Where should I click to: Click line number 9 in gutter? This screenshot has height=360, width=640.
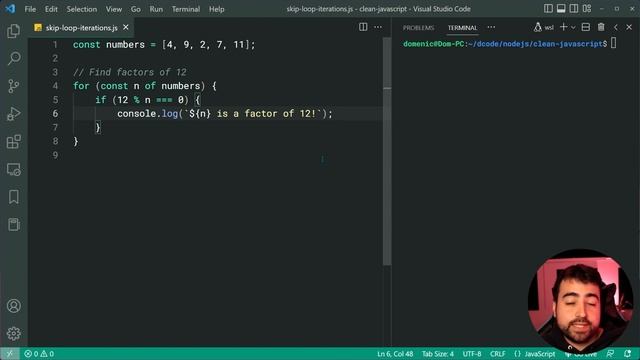pos(55,155)
